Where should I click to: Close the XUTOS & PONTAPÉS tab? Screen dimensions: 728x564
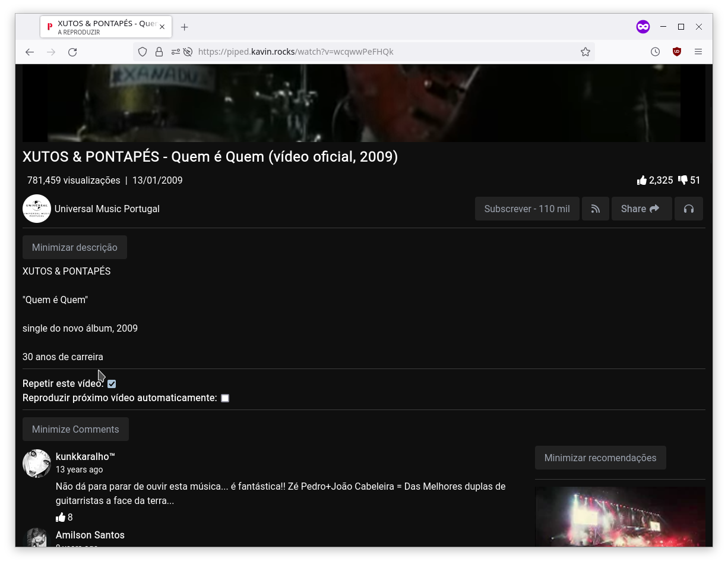pos(162,27)
